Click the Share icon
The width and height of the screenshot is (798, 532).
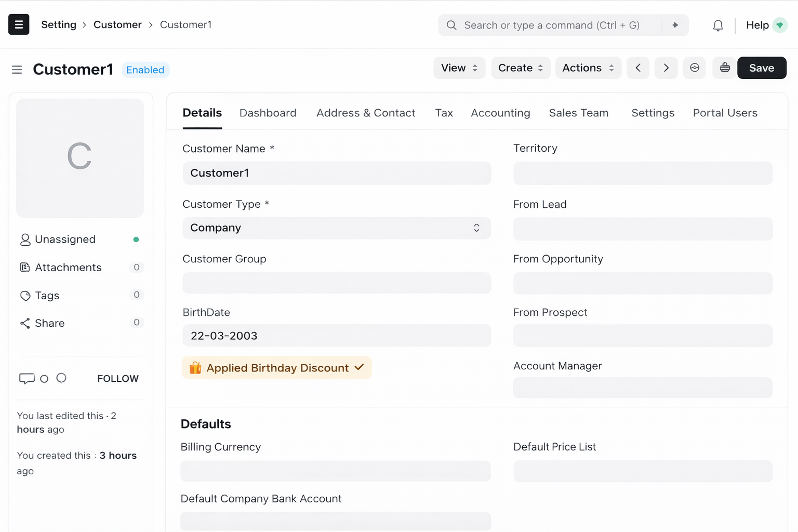[25, 323]
